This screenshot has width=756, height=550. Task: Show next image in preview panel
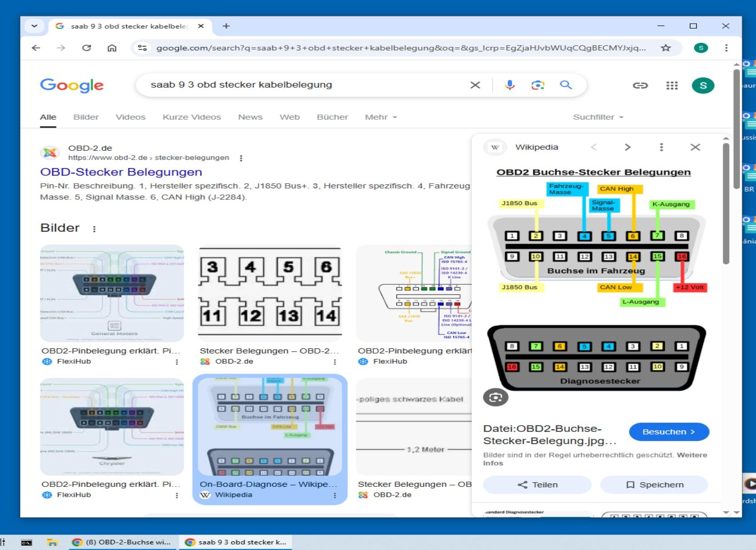pos(628,147)
